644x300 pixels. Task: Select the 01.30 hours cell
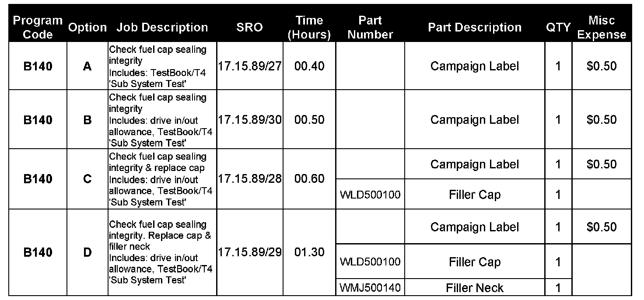point(309,252)
